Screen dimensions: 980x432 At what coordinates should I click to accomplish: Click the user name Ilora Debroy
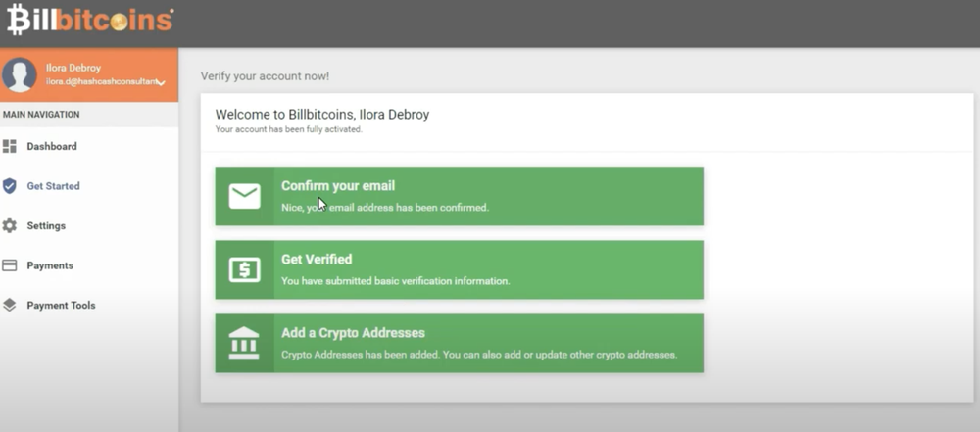[x=73, y=68]
